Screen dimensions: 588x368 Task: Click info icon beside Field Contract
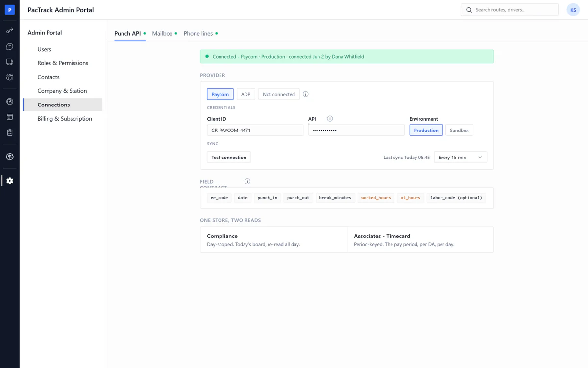click(247, 181)
